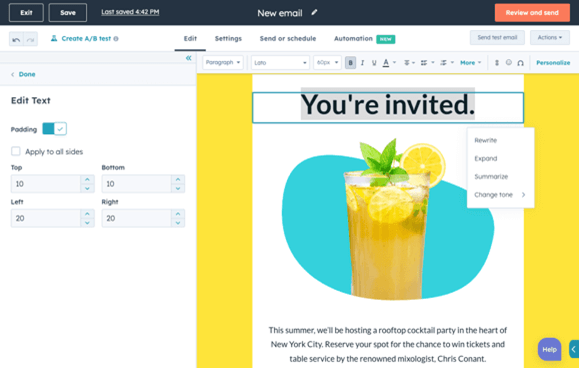Click the pencil icon beside New email
The height and width of the screenshot is (368, 579).
(314, 13)
